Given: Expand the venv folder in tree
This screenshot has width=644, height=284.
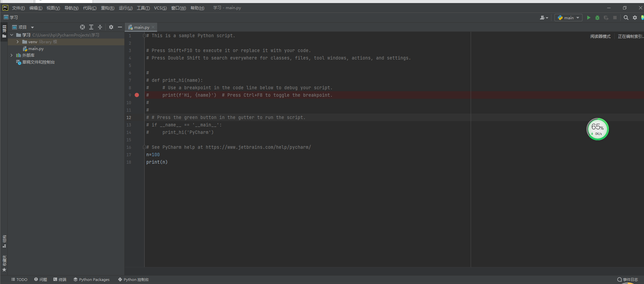Looking at the screenshot, I should click(x=18, y=42).
